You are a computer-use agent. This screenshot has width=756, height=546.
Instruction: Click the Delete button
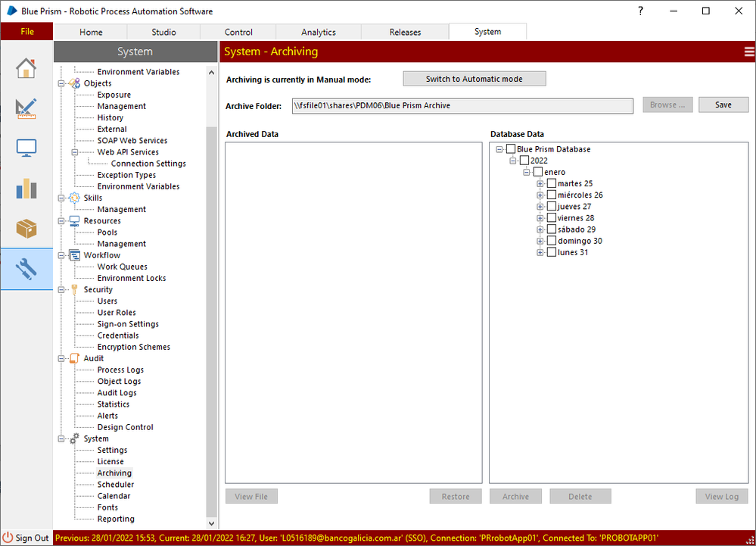(x=580, y=496)
